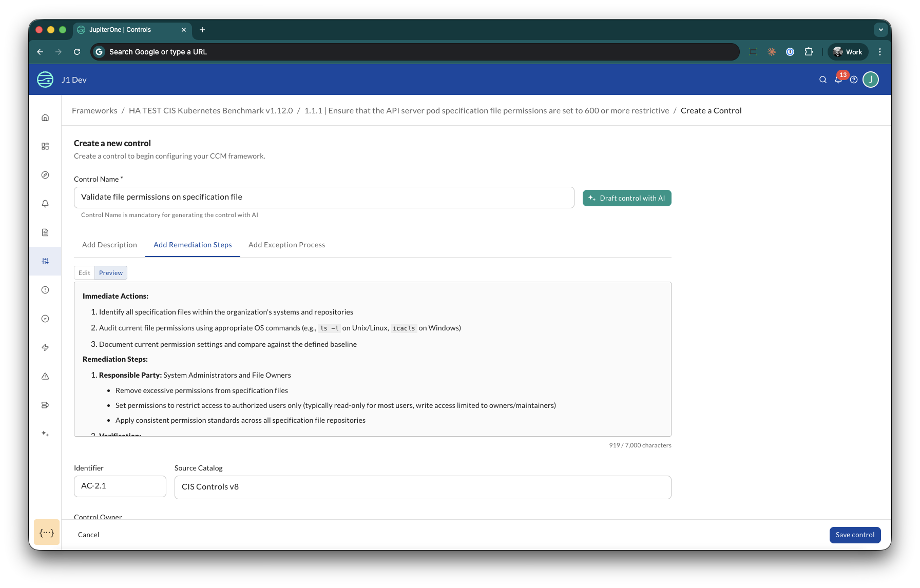Click the search magnifier in the blue navbar
Screen dimensions: 920x588
coord(822,80)
